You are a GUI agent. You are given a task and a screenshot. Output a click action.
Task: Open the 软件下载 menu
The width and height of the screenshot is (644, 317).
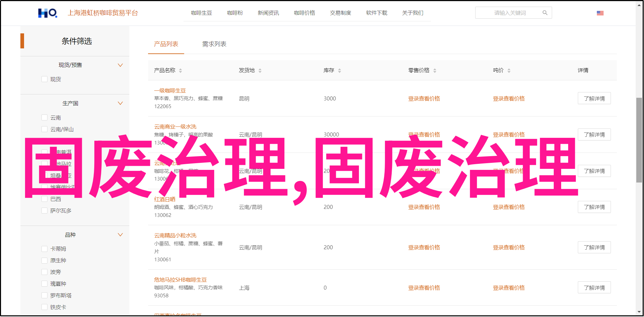(377, 13)
